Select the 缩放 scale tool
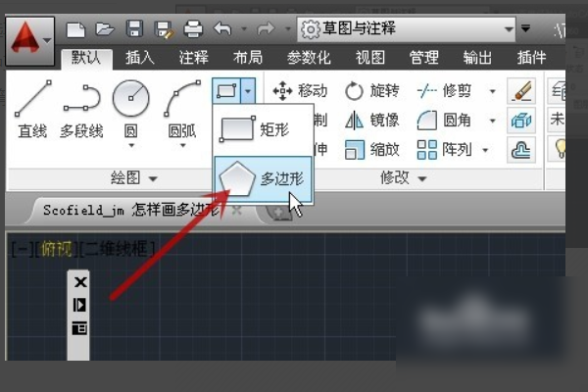This screenshot has height=392, width=588. point(372,150)
